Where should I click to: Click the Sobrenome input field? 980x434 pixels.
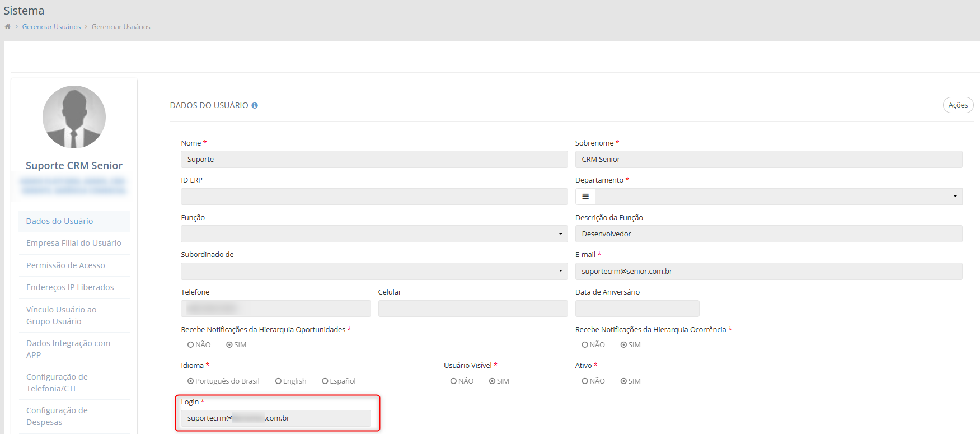click(x=768, y=160)
